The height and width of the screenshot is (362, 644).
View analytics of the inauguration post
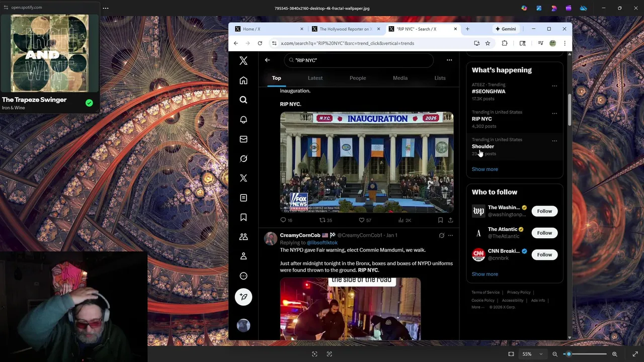[401, 220]
